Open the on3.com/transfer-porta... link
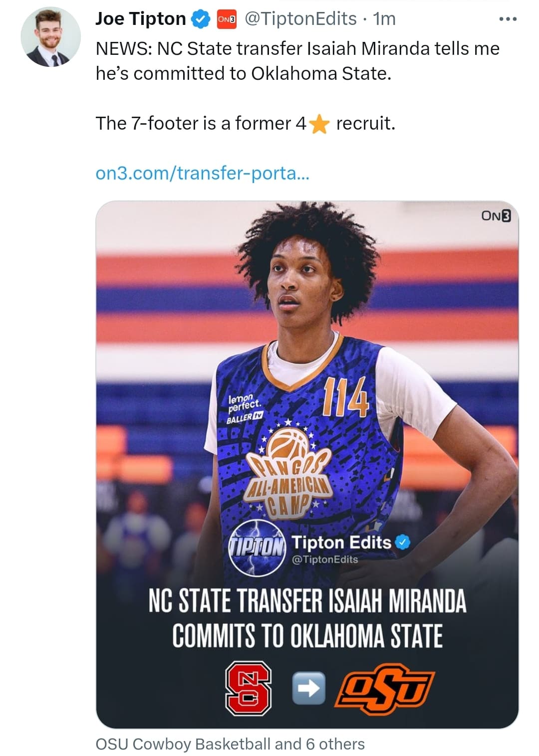This screenshot has height=756, width=539. (202, 173)
